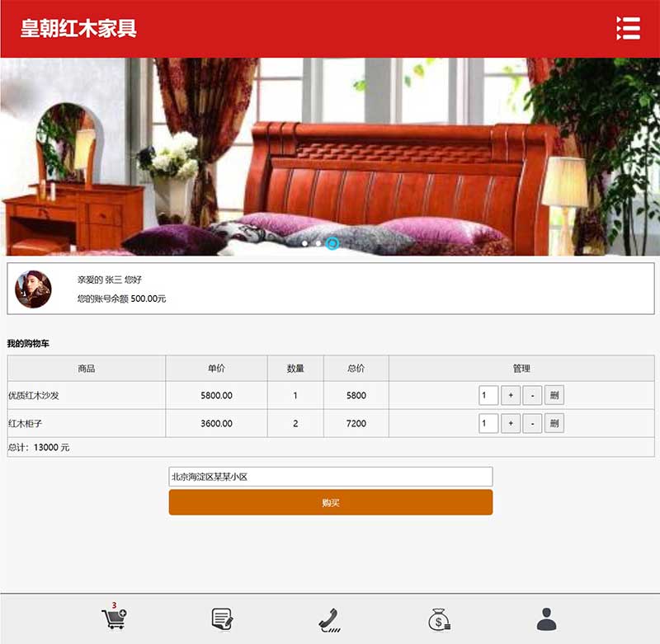Viewport: 660px width, 644px height.
Task: Click the 皇朝红木家具 site title
Action: pyautogui.click(x=78, y=28)
